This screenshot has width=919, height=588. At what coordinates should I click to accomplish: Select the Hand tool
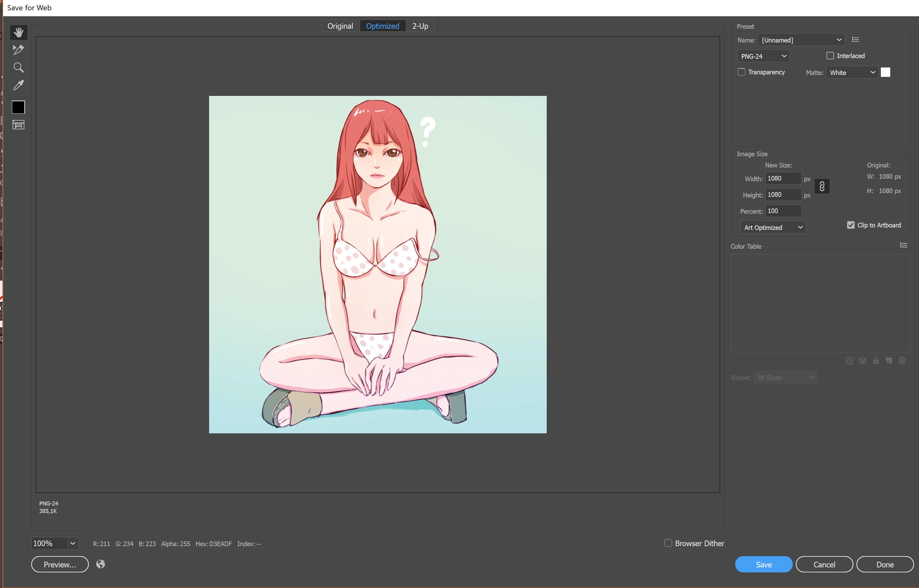click(18, 32)
